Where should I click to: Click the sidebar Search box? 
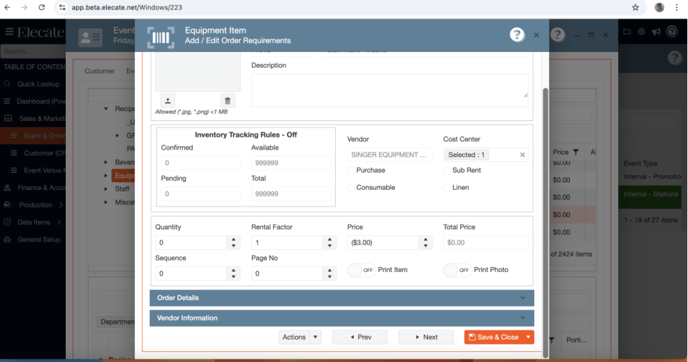click(33, 51)
